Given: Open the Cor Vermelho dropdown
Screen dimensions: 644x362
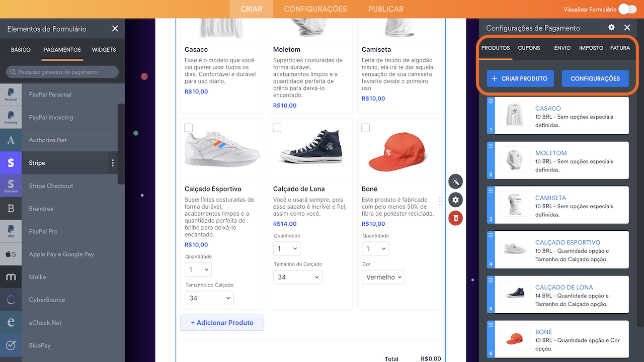Looking at the screenshot, I should click(383, 277).
